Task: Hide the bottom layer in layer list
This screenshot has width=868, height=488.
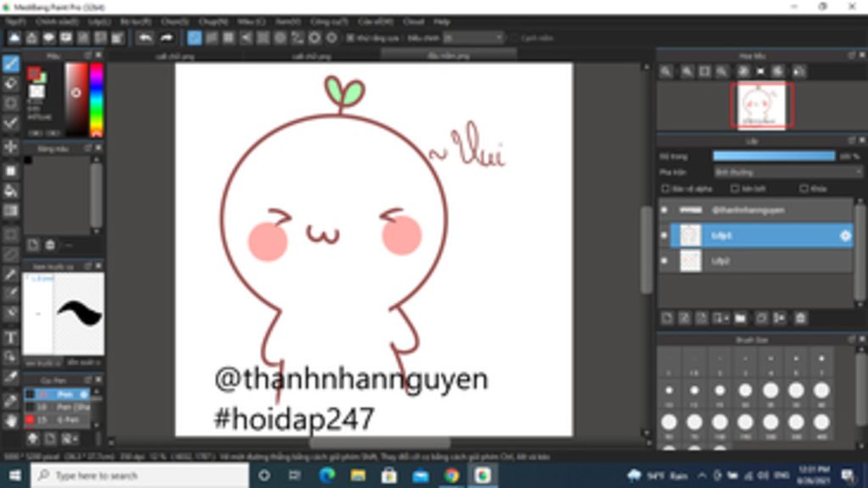Action: 665,261
